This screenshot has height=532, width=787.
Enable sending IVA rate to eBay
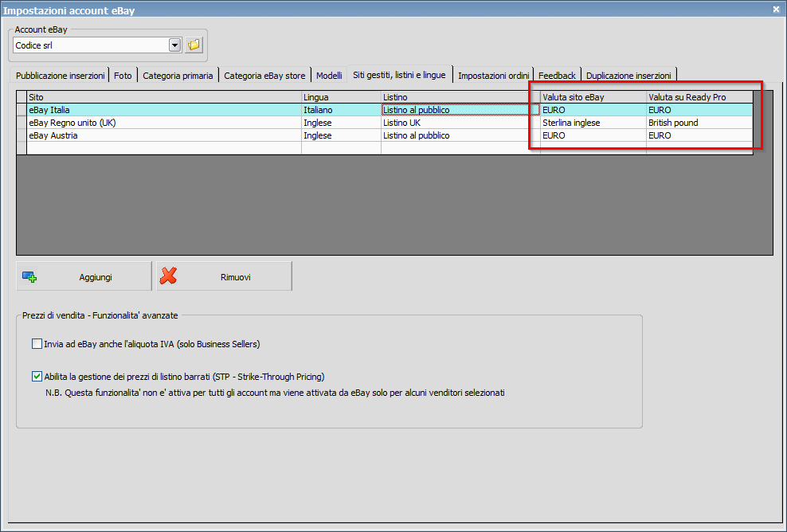37,344
